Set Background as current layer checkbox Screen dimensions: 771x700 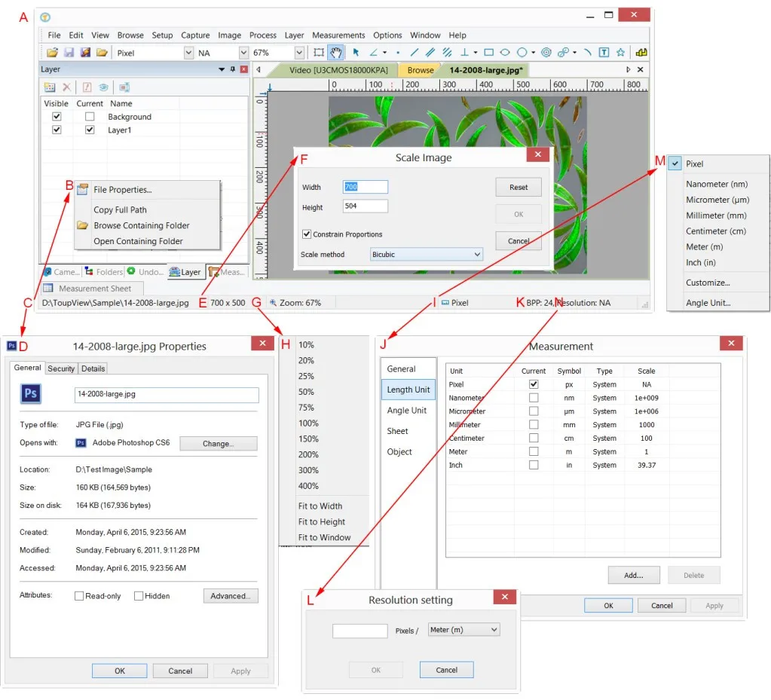pyautogui.click(x=90, y=117)
